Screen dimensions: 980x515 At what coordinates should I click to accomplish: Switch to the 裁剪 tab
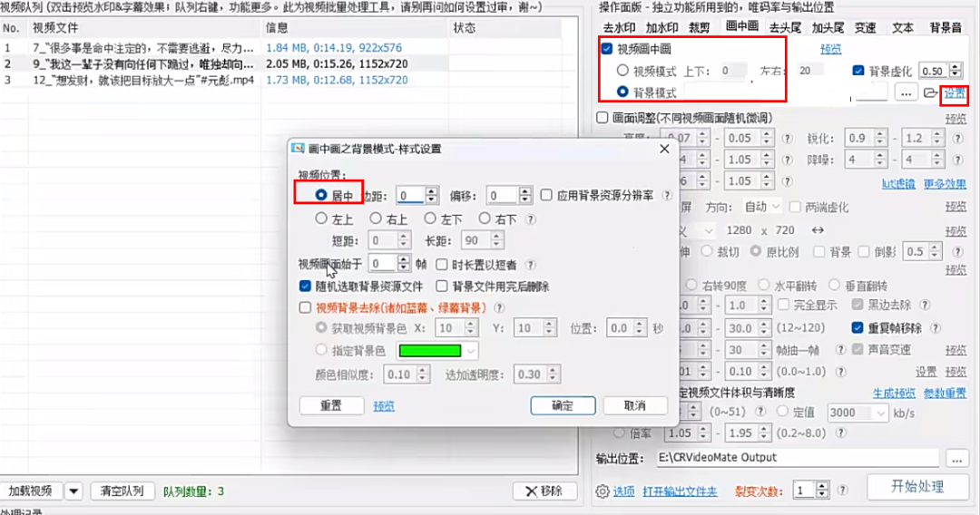pyautogui.click(x=700, y=27)
